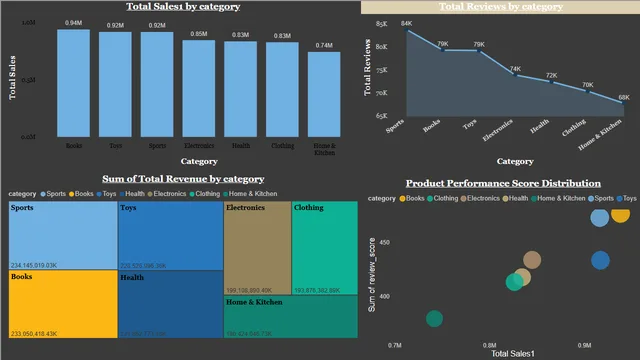Click the Health bar in Total Sales chart
The height and width of the screenshot is (360, 640).
240,89
